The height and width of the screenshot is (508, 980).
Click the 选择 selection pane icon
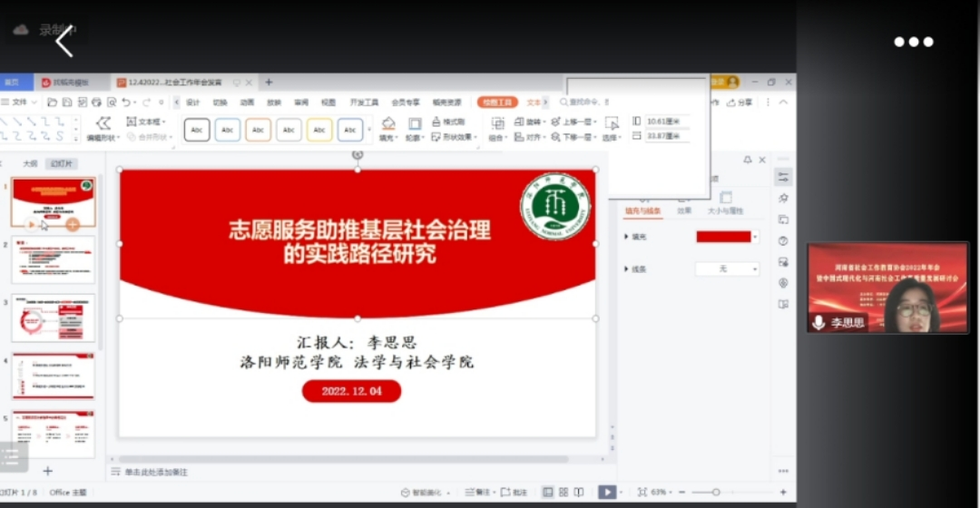612,130
